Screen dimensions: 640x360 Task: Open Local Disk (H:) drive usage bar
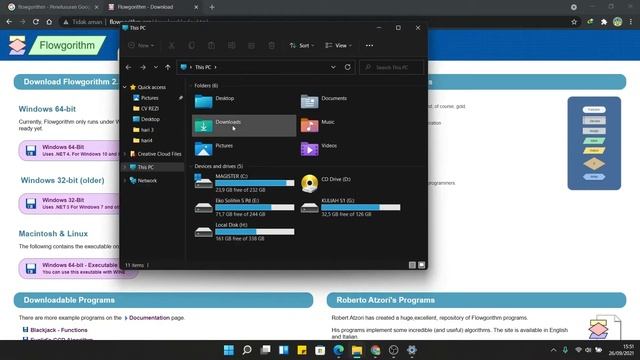coord(255,232)
